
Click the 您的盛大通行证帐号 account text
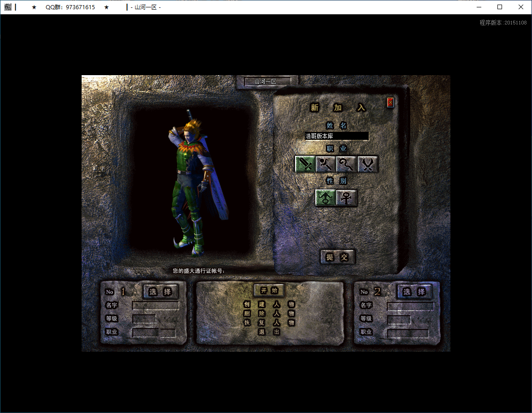click(198, 271)
